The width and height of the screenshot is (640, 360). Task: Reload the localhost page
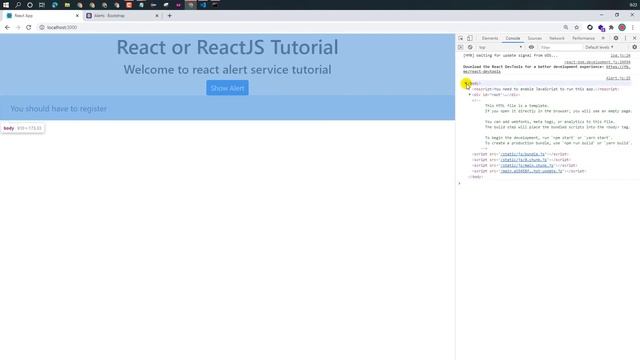[29, 27]
